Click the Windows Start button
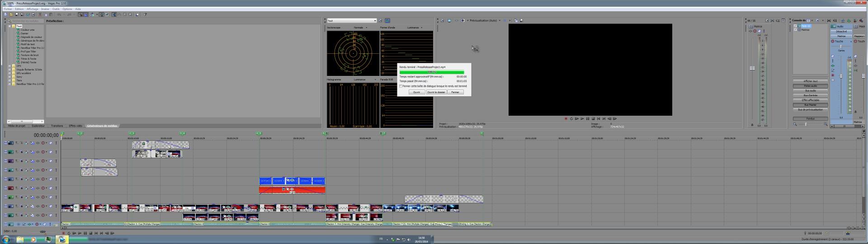This screenshot has height=244, width=868. [6, 239]
